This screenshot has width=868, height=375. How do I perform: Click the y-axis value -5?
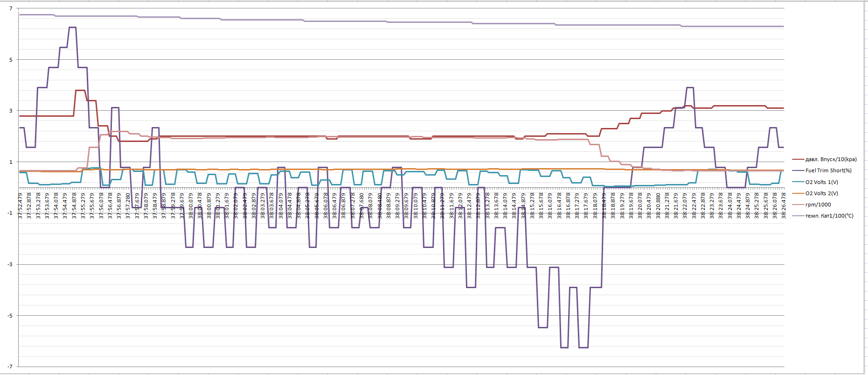click(x=10, y=316)
